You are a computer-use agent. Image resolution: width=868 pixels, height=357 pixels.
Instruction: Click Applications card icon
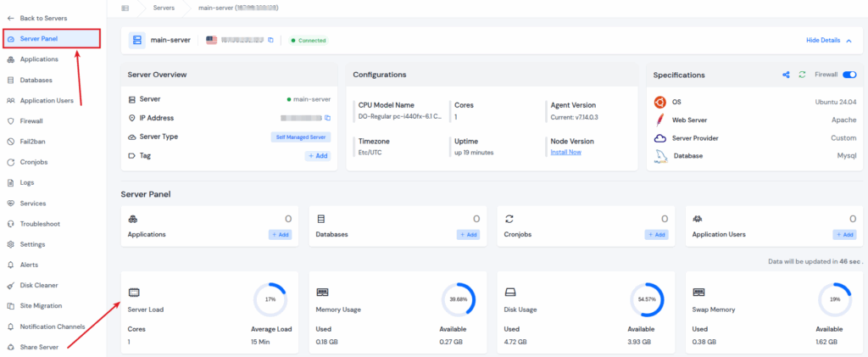(132, 219)
